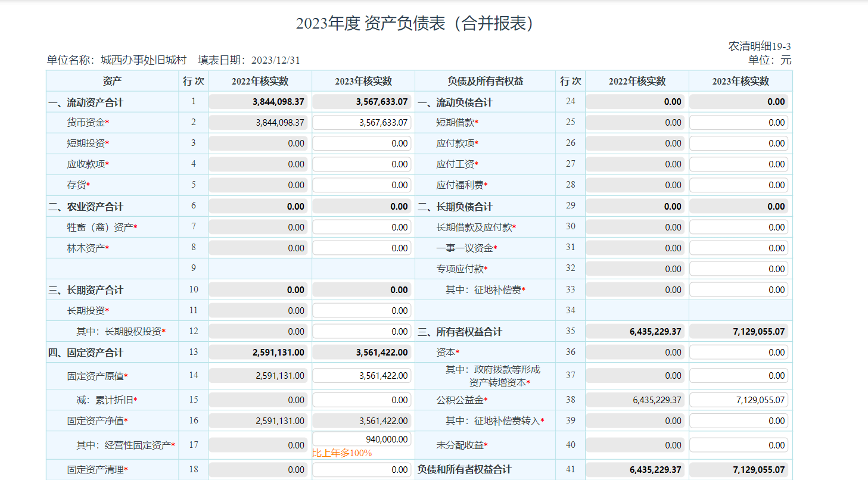Viewport: 868px width, 480px height.
Task: Click the 2023 长期股权投资 input field
Action: coord(362,331)
